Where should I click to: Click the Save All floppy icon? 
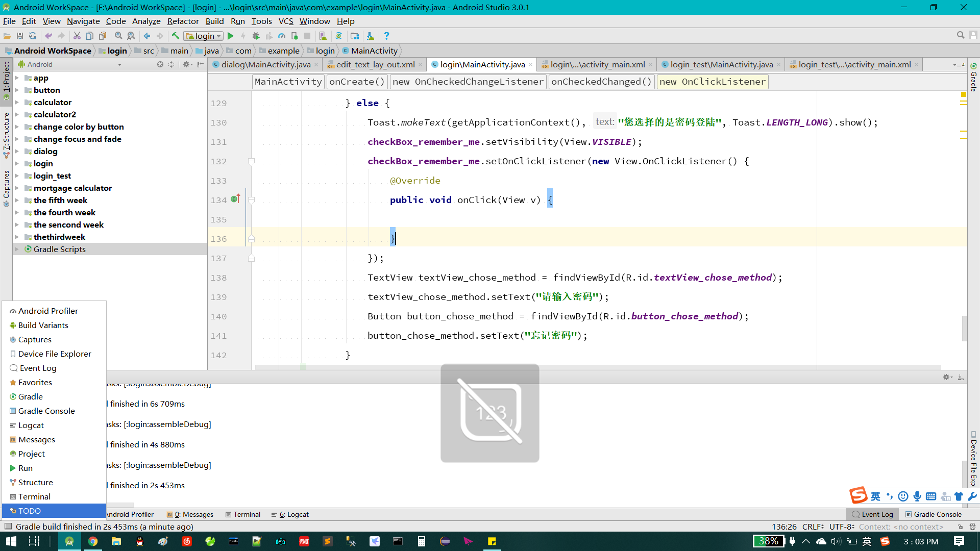tap(20, 36)
